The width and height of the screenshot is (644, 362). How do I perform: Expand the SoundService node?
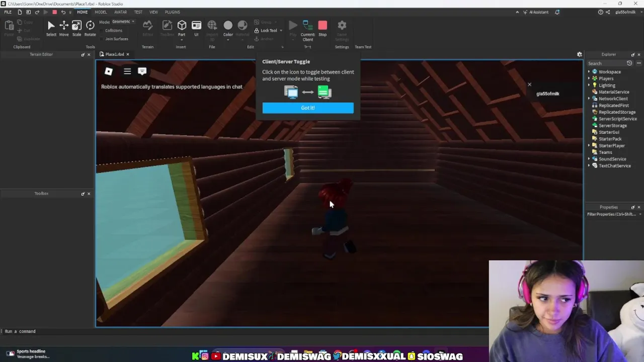pyautogui.click(x=589, y=159)
